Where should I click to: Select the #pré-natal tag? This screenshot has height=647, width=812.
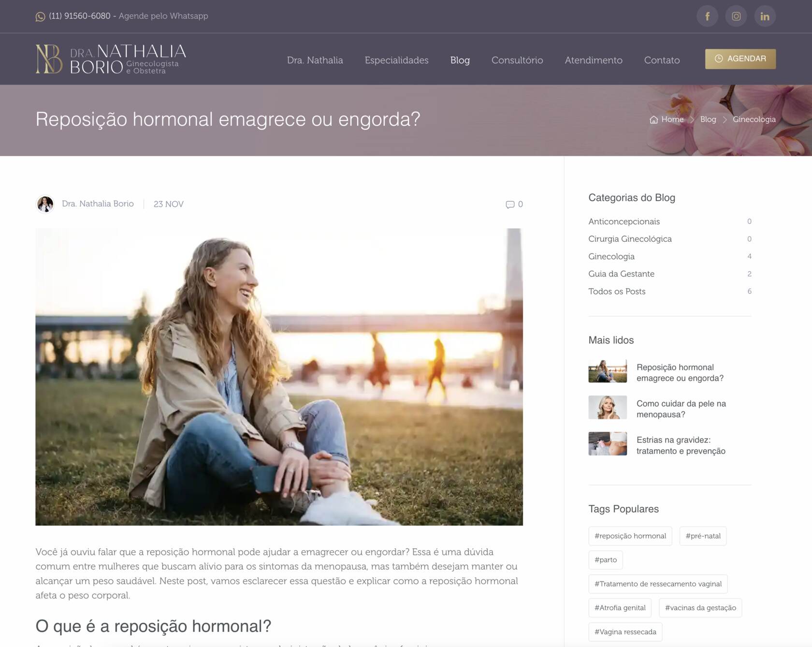click(703, 536)
